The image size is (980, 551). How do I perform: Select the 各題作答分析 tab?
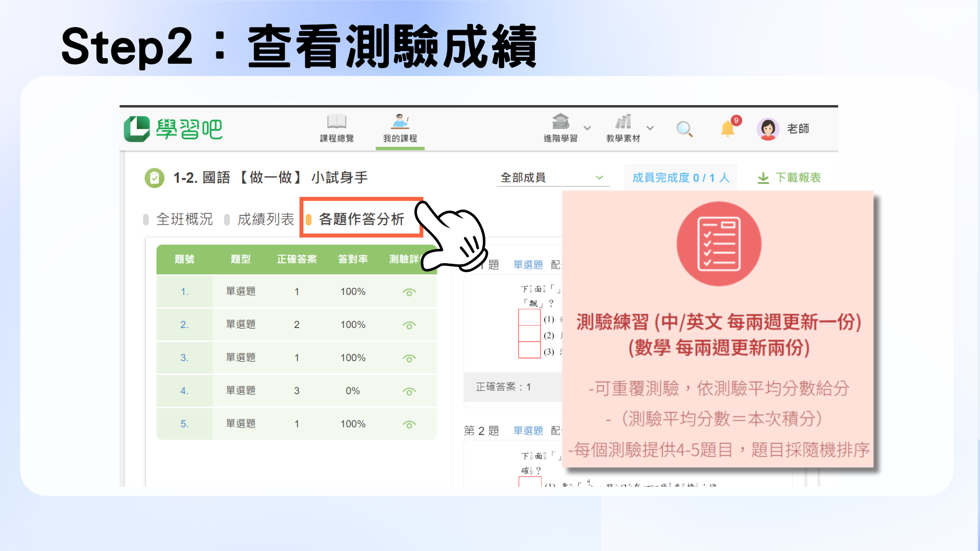361,219
